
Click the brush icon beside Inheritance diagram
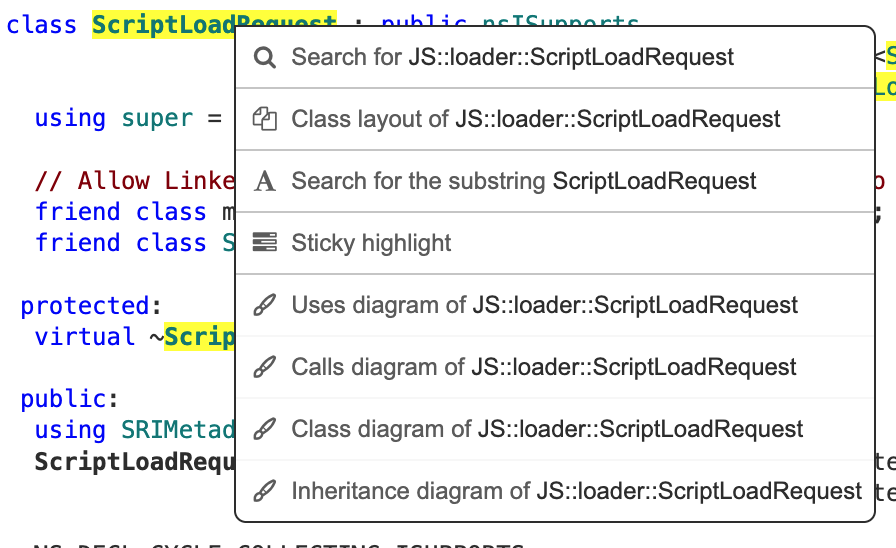point(264,492)
